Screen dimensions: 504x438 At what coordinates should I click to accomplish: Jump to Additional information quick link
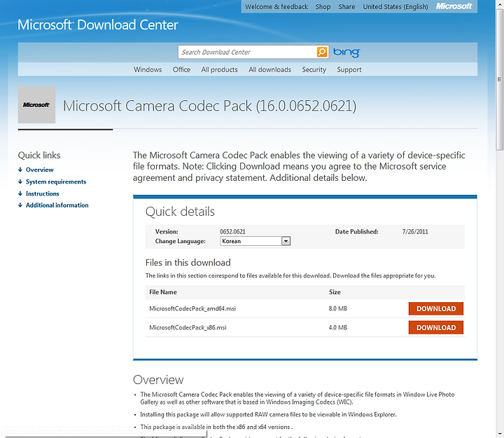(x=57, y=205)
